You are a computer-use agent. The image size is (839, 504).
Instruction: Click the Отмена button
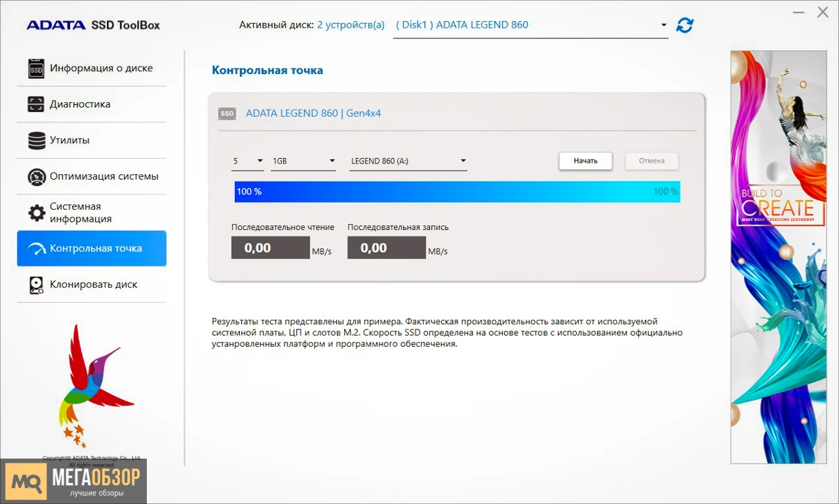point(652,161)
